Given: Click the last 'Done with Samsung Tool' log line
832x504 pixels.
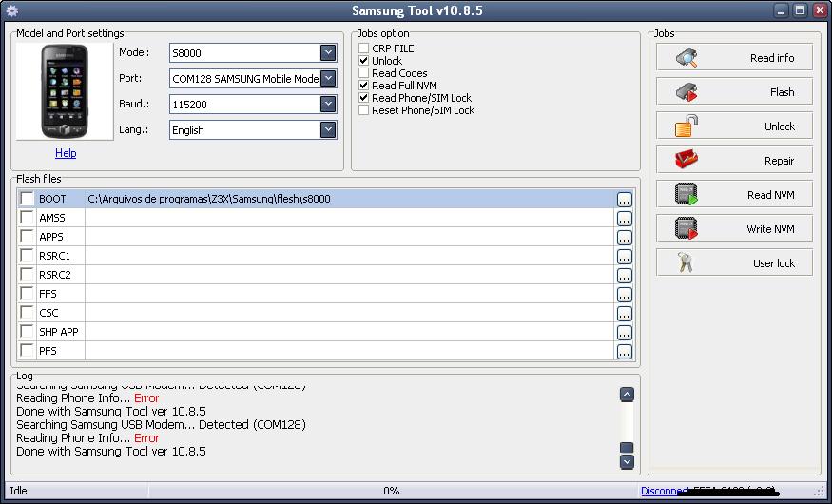Looking at the screenshot, I should tap(111, 452).
